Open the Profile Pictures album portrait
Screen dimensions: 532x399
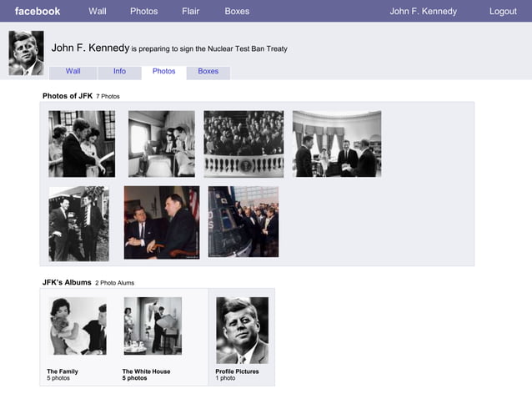coord(242,331)
